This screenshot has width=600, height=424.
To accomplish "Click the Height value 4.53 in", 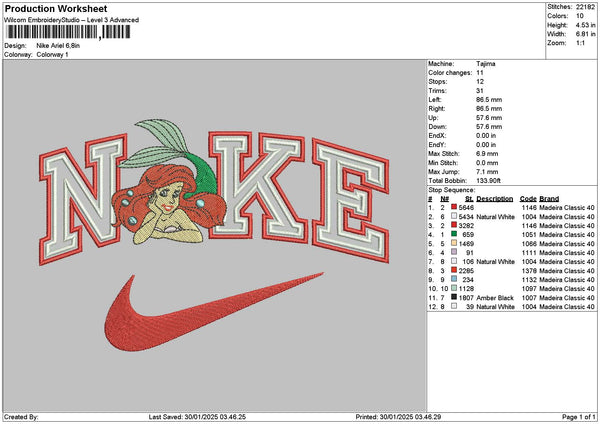I will [585, 25].
